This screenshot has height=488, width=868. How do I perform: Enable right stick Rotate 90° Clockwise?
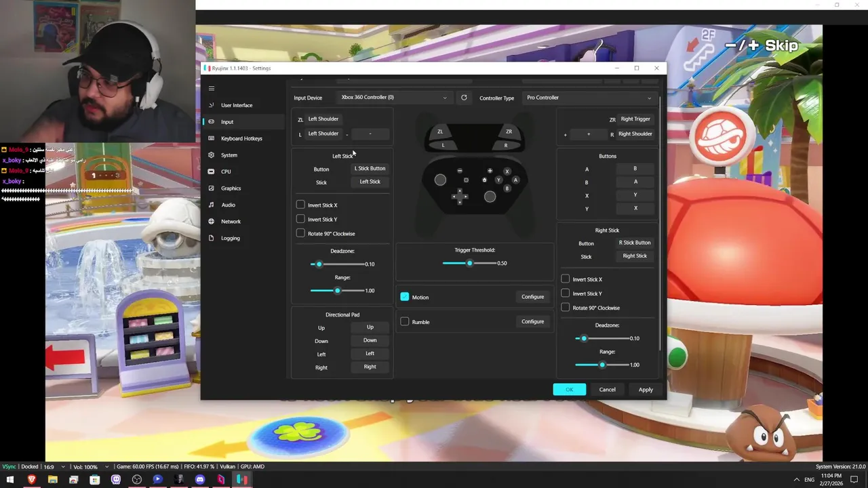[x=566, y=308]
